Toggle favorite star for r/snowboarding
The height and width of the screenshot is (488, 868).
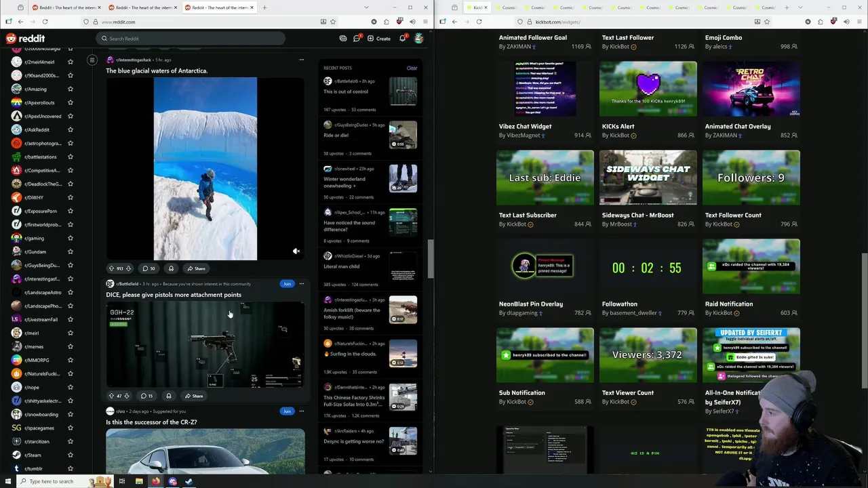pos(71,414)
